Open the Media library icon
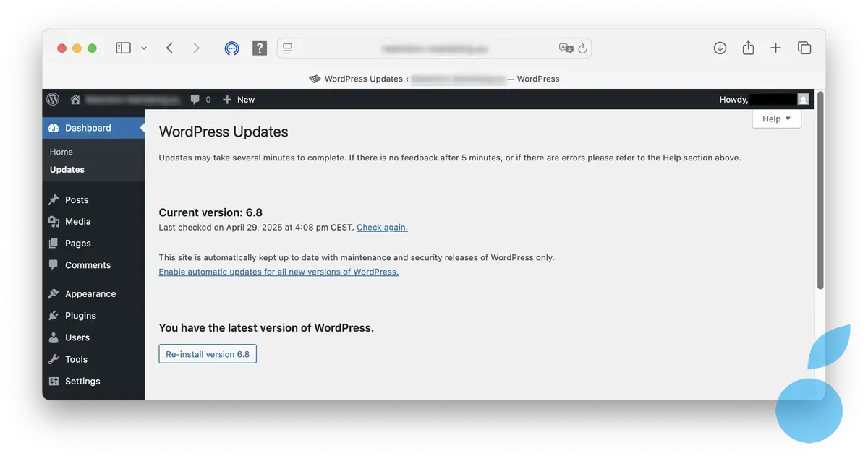 point(54,221)
